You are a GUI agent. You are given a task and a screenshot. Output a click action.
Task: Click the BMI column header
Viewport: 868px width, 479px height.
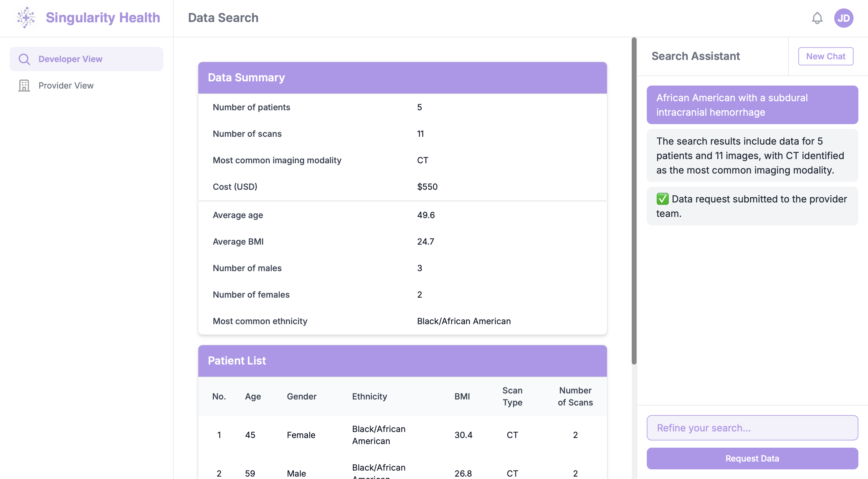coord(462,396)
